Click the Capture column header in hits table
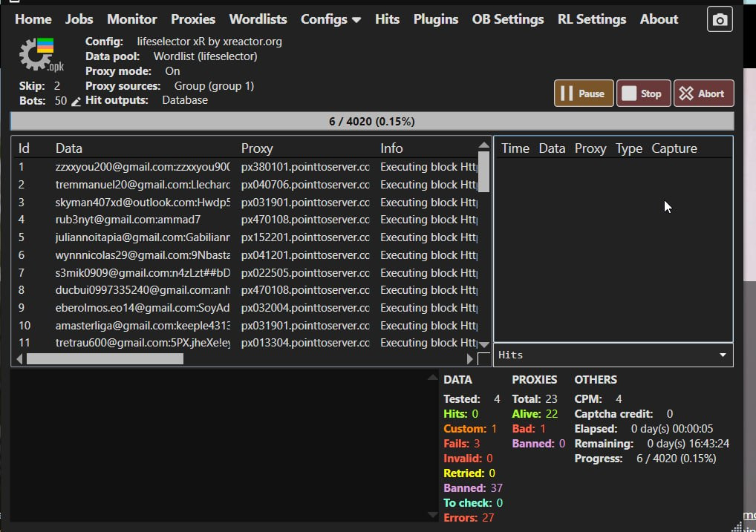The image size is (756, 532). coord(674,148)
